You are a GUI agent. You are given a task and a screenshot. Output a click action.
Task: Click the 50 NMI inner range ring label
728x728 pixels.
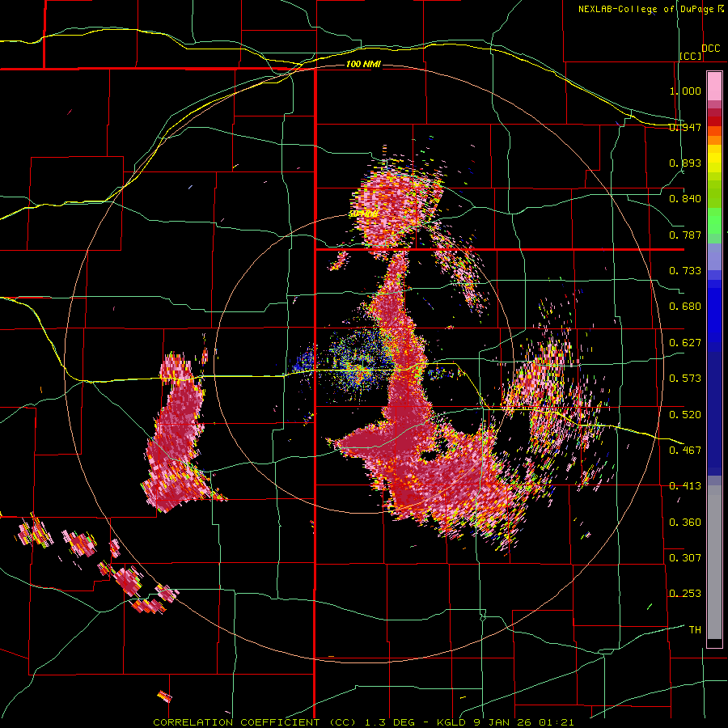coord(362,214)
